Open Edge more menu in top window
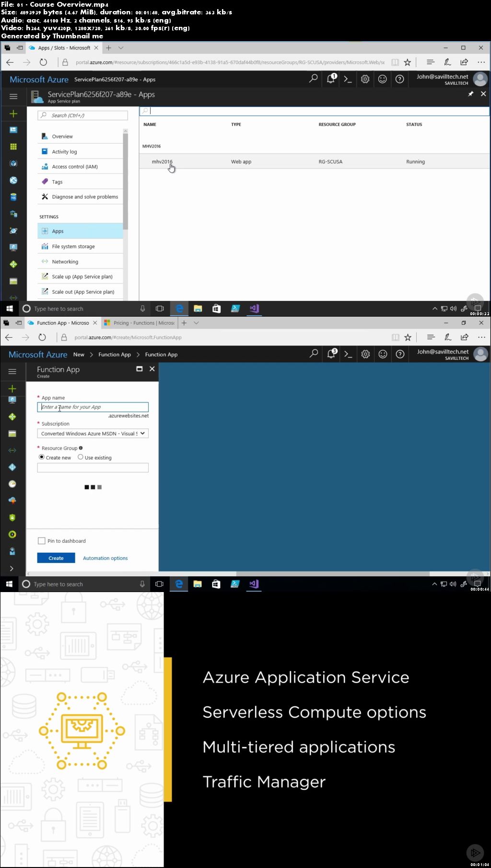The width and height of the screenshot is (491, 868). point(481,62)
